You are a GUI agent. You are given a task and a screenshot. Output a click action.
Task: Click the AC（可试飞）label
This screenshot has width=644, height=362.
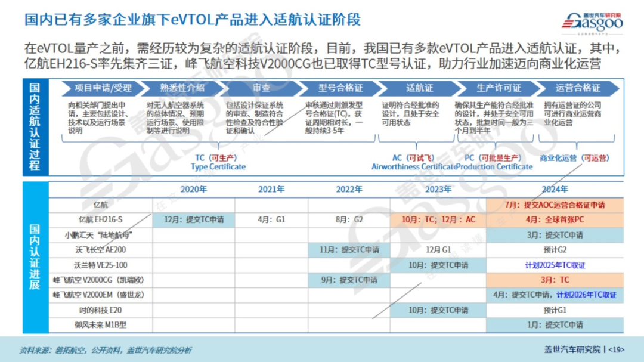pyautogui.click(x=413, y=158)
